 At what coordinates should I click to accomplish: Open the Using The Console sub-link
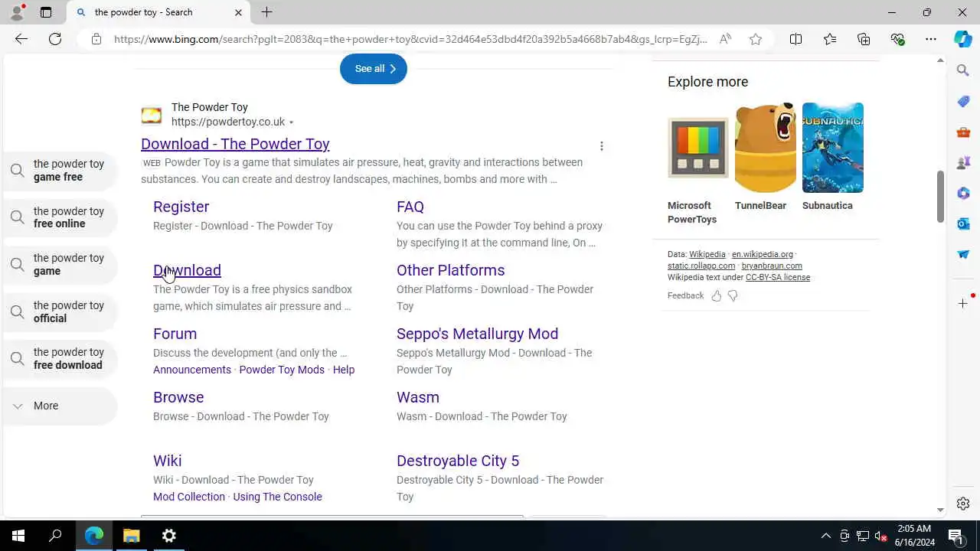click(x=277, y=497)
